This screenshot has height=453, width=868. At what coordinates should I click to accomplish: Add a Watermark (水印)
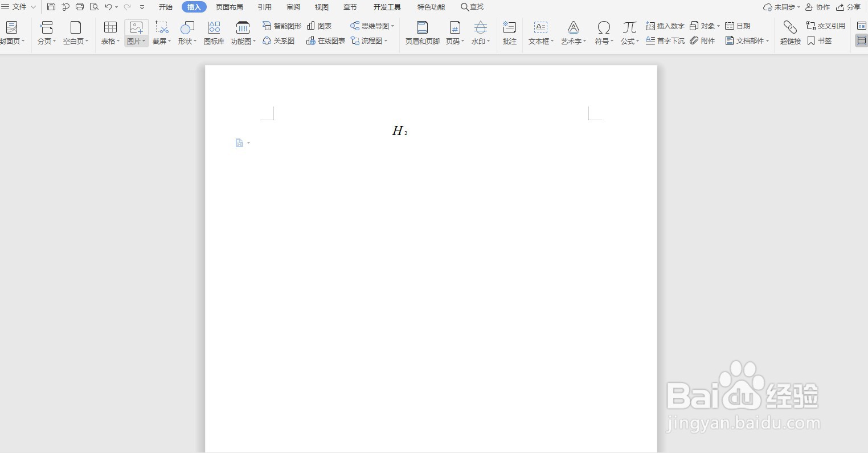pos(481,33)
